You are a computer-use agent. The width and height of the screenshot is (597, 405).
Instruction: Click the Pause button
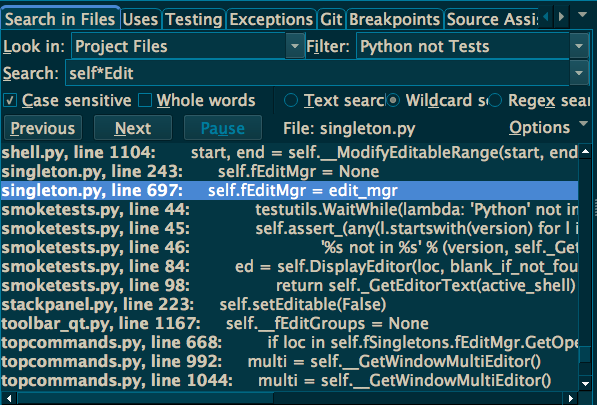click(x=223, y=128)
